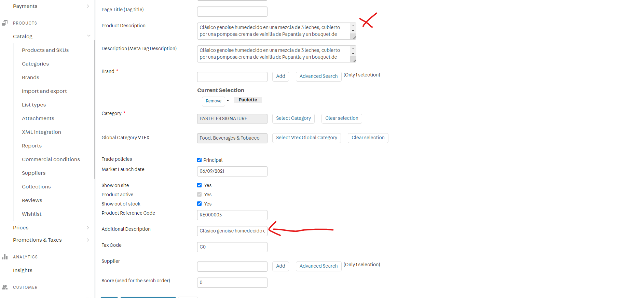Click Add button next to Brand field
The height and width of the screenshot is (298, 644).
(280, 76)
